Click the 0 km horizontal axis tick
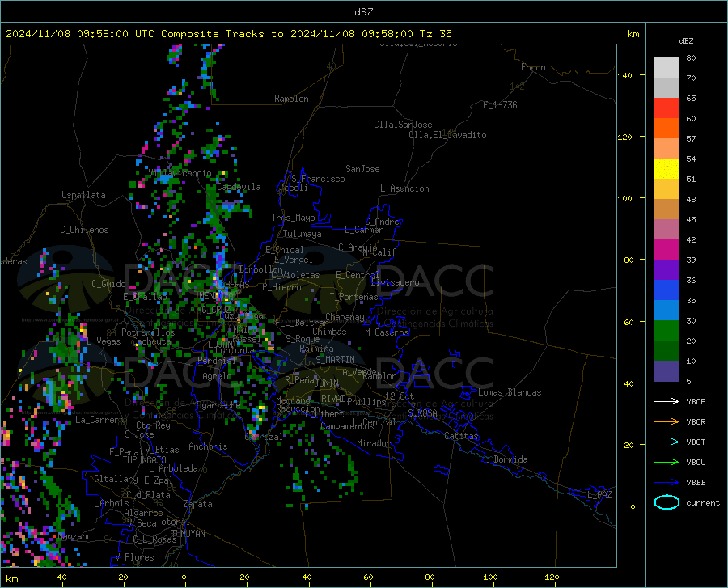Screen dimensions: 728x588 184,577
